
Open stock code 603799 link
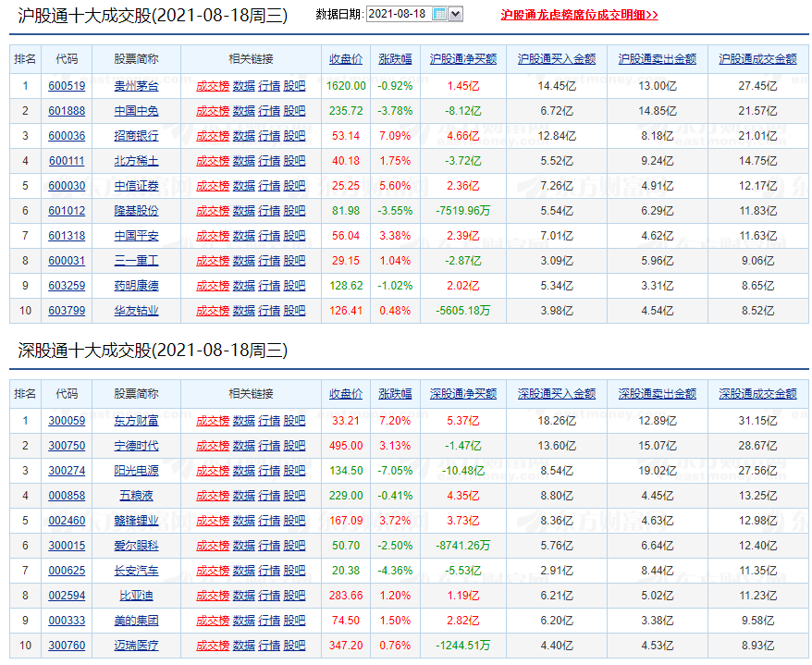click(x=67, y=311)
